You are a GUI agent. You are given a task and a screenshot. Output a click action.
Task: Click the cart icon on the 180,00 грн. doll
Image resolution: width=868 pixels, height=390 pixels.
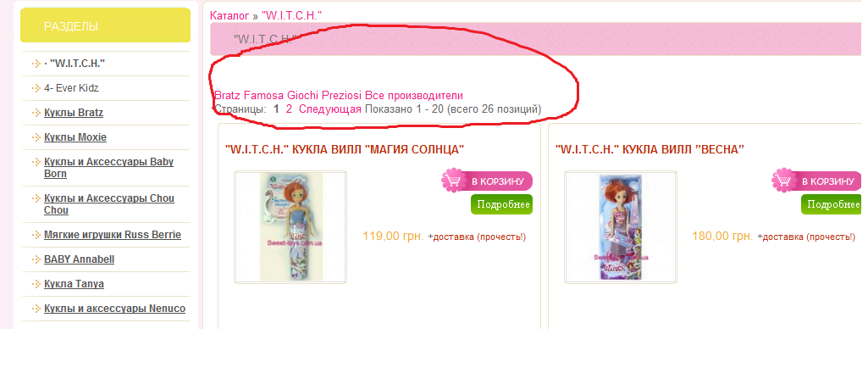(784, 180)
